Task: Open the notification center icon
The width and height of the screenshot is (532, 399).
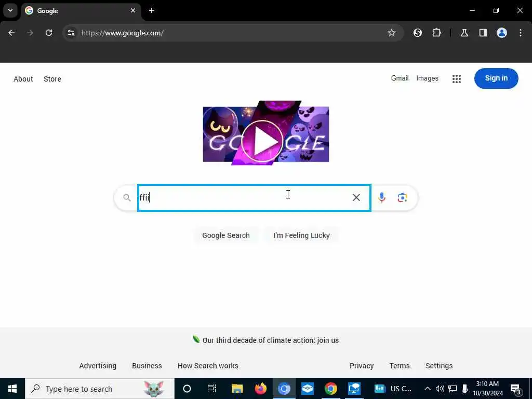Action: click(x=515, y=389)
